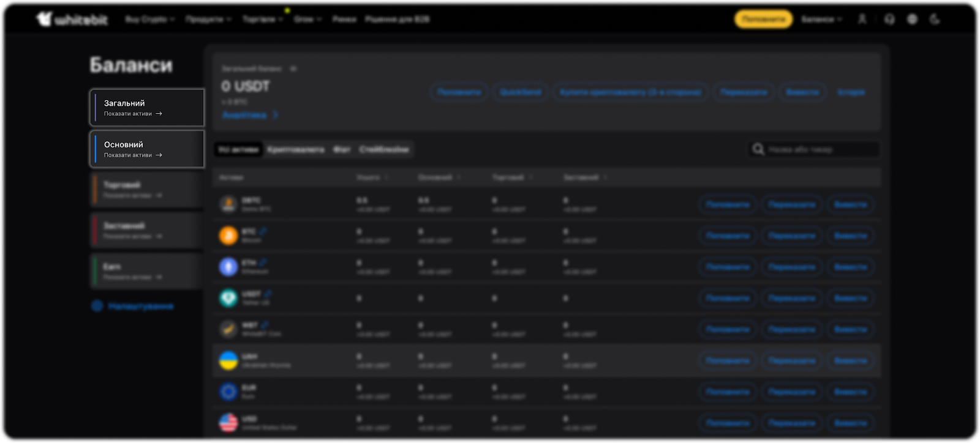Image resolution: width=980 pixels, height=443 pixels.
Task: Toggle dark mode with the moon icon
Action: (x=935, y=20)
